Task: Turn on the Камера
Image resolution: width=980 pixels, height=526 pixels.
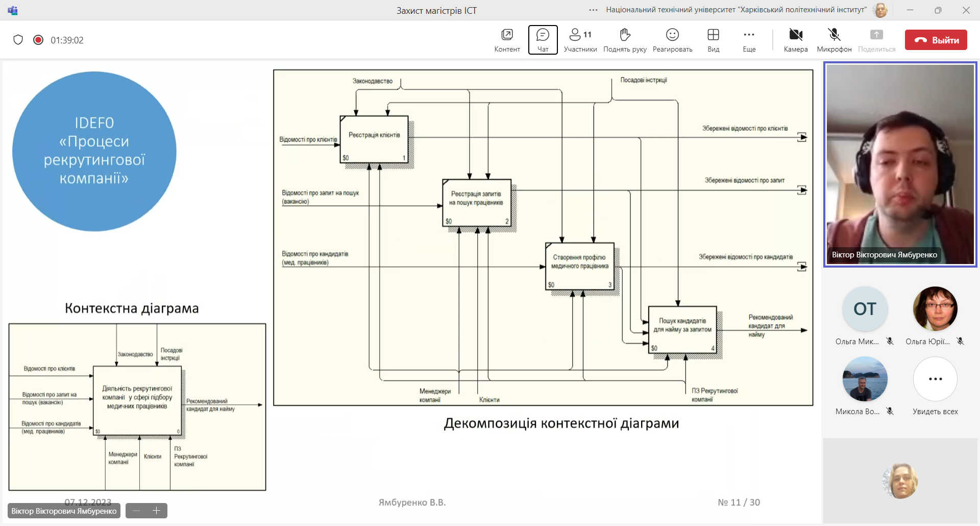Action: tap(796, 40)
